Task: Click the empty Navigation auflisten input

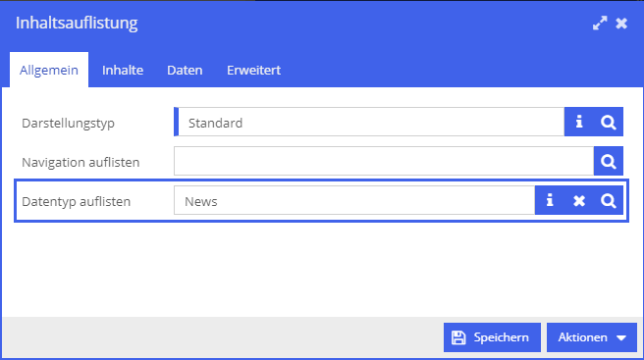Action: [384, 161]
